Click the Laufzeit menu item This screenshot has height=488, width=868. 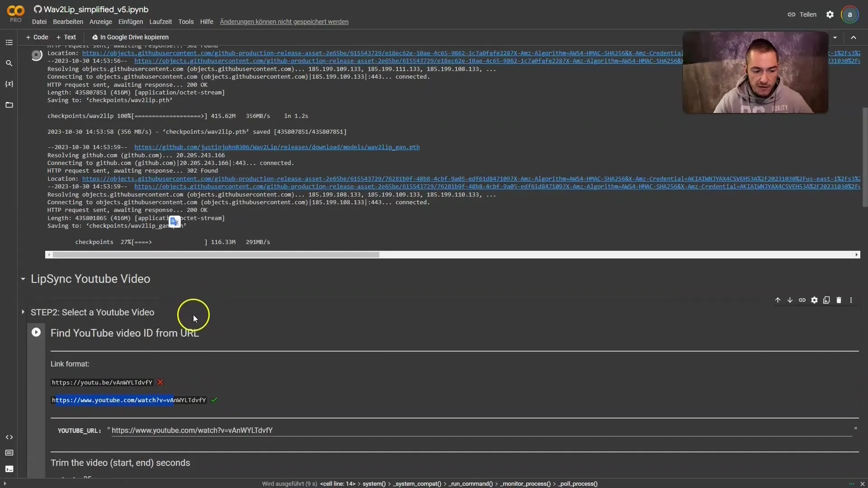(x=160, y=21)
